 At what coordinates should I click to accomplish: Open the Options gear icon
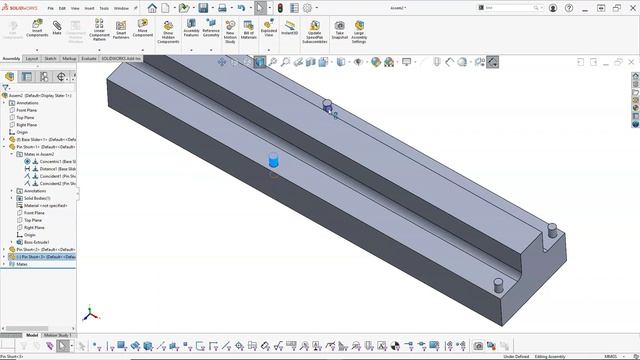pyautogui.click(x=307, y=8)
